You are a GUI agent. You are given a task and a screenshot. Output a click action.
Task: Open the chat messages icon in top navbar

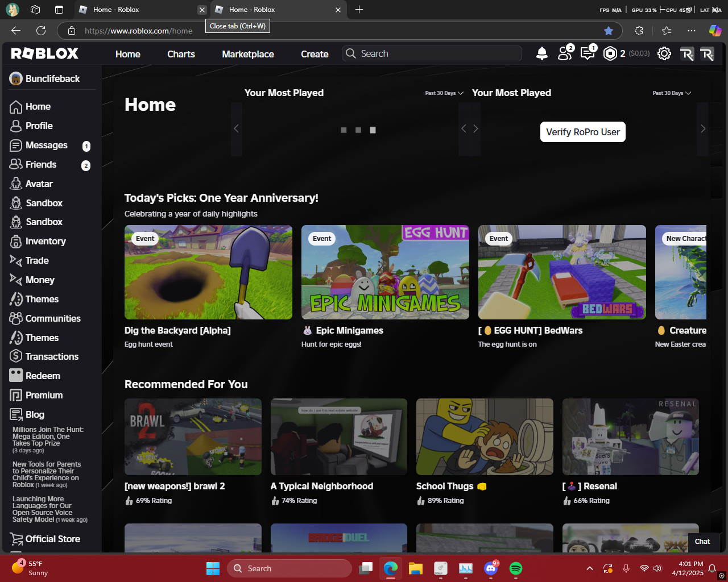588,53
